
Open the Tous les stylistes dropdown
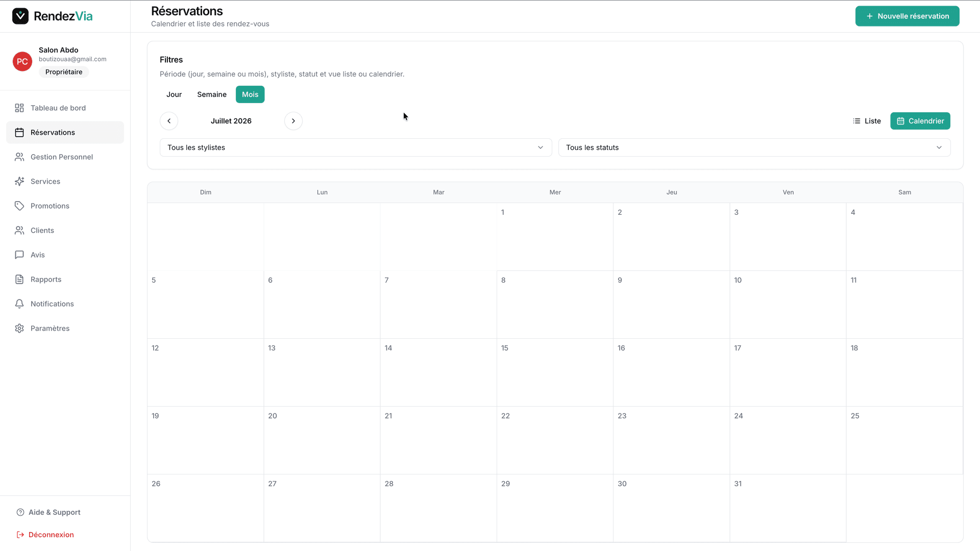pyautogui.click(x=356, y=147)
